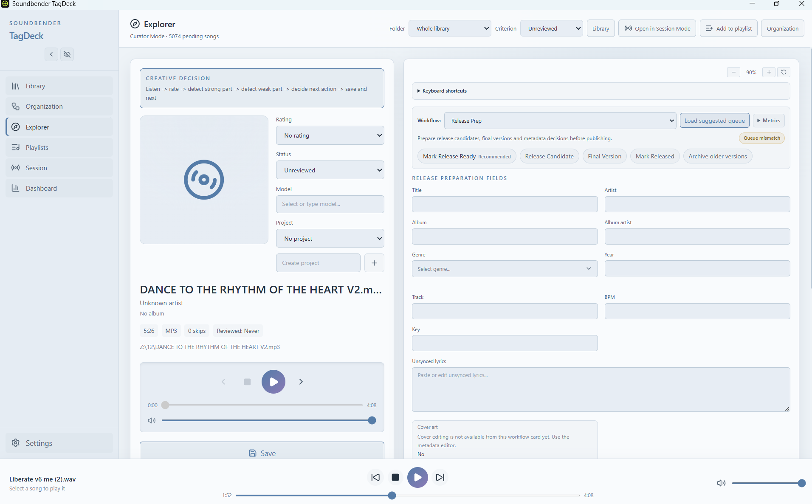Open the Status dropdown showing Unreviewed
812x504 pixels.
pos(330,170)
